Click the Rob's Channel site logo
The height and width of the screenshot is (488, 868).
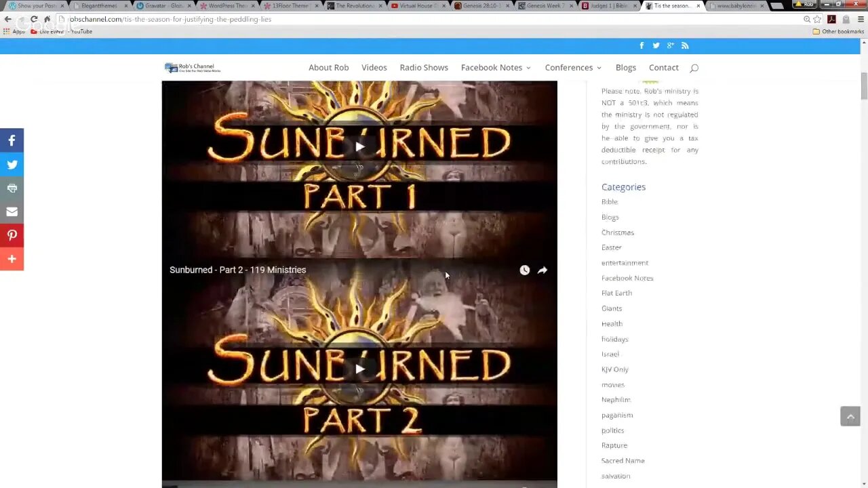click(193, 67)
